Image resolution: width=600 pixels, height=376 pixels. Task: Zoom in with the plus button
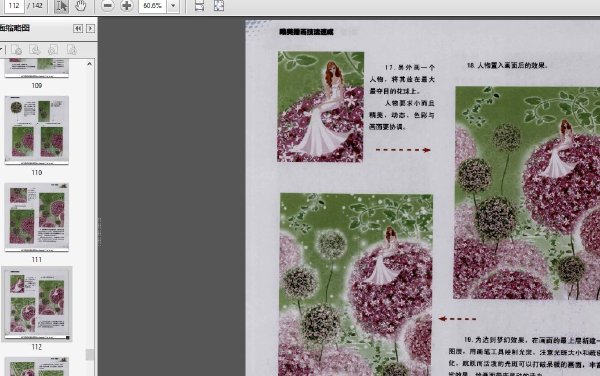[x=126, y=6]
